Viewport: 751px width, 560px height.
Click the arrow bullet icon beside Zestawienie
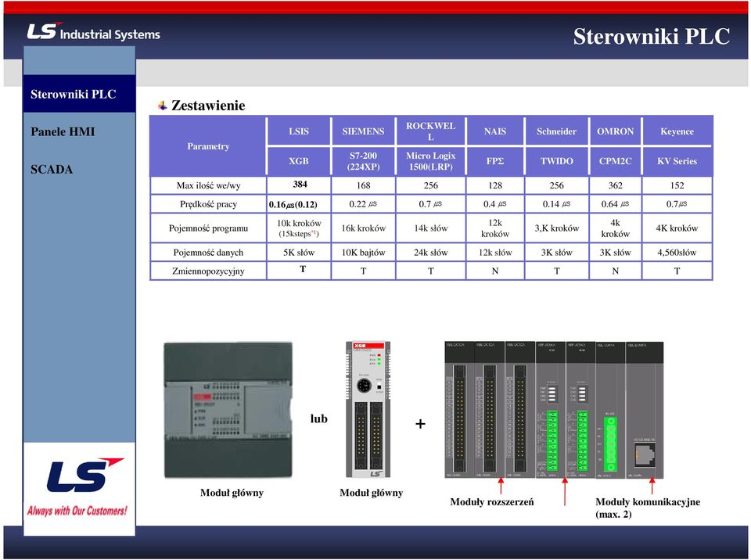(x=163, y=106)
